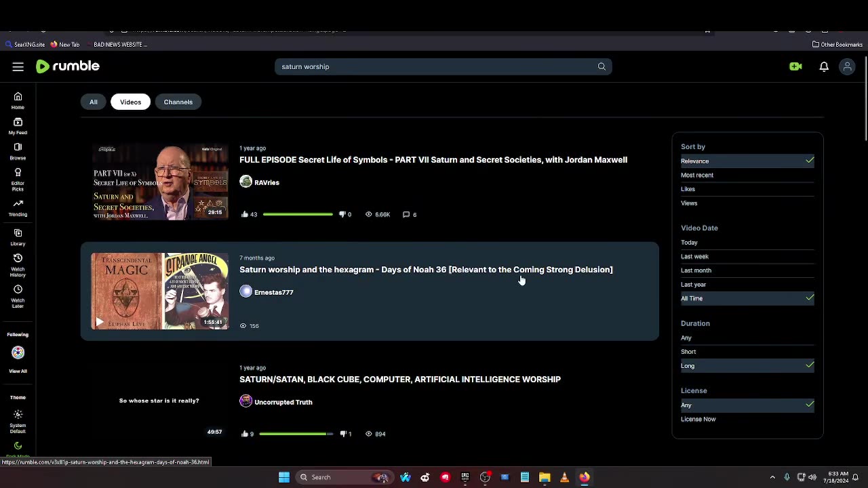868x488 pixels.
Task: Click View All under Following
Action: coord(18,371)
